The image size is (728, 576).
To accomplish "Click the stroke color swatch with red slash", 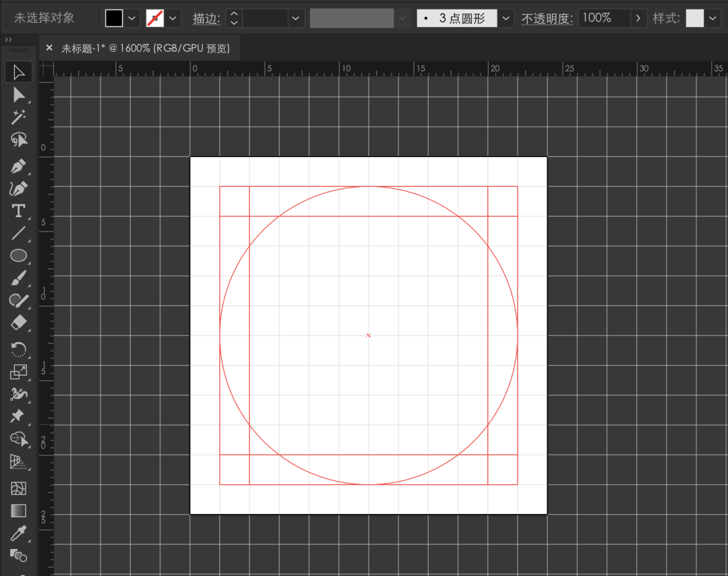I will (154, 18).
